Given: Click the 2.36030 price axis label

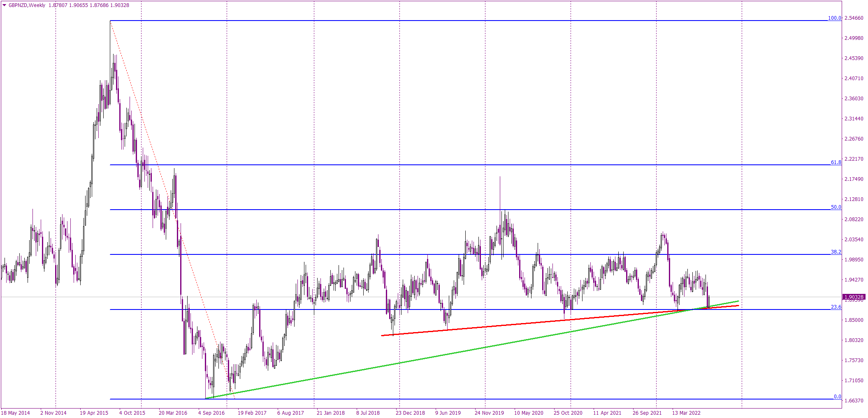Looking at the screenshot, I should (854, 99).
